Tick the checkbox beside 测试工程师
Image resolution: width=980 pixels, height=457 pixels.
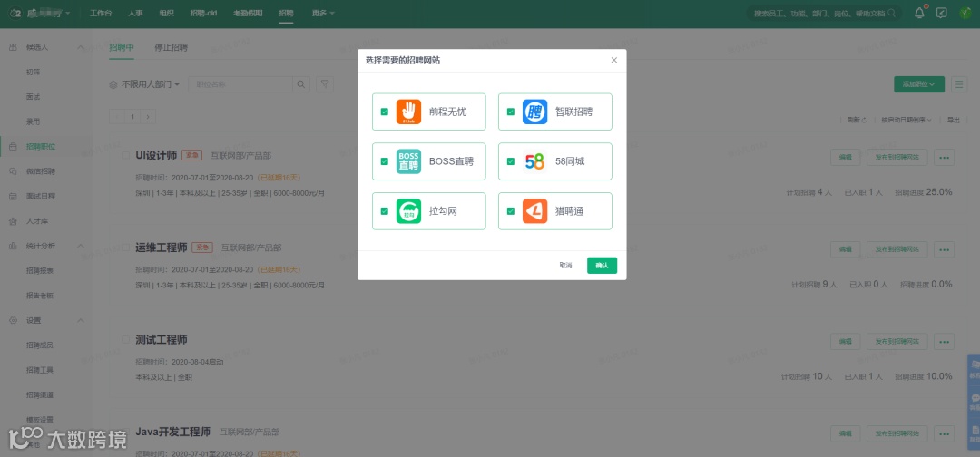125,340
